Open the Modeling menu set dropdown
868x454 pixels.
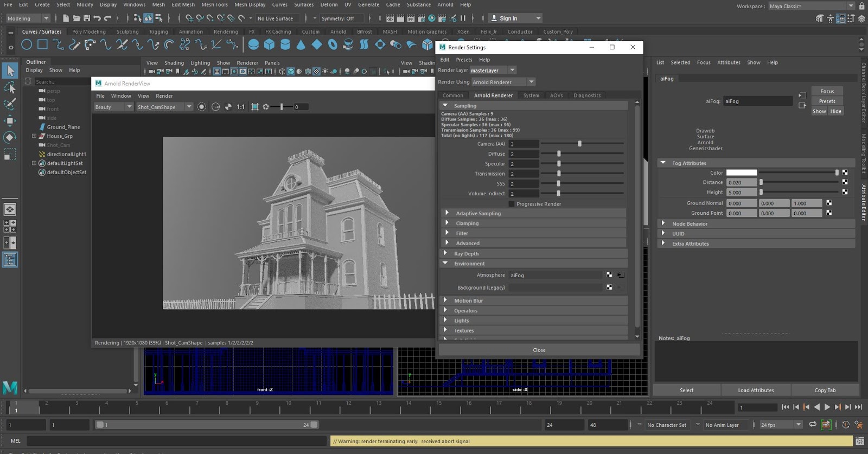click(28, 18)
